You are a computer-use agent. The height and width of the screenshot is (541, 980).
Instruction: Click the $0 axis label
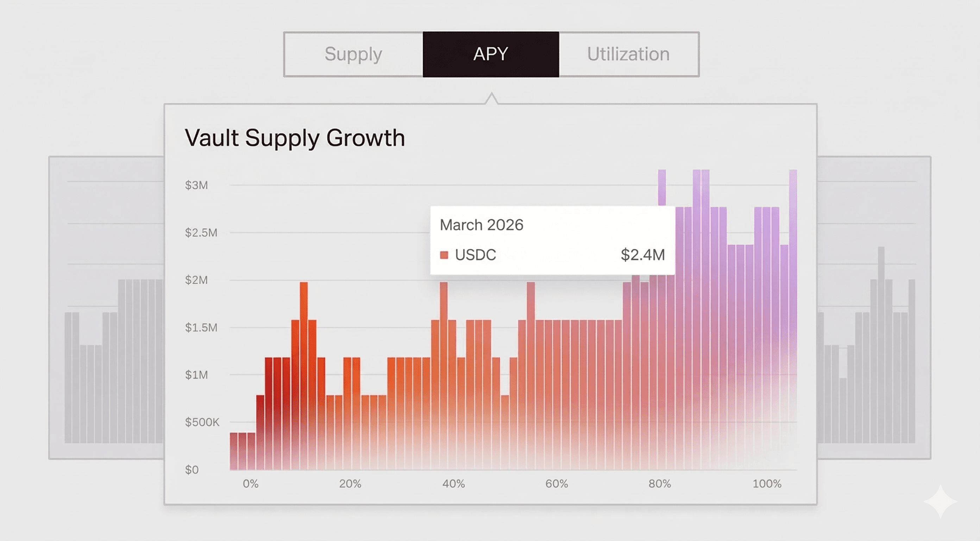click(x=192, y=470)
